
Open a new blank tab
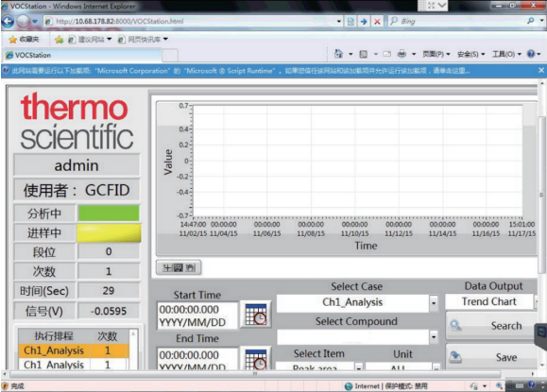pos(170,56)
